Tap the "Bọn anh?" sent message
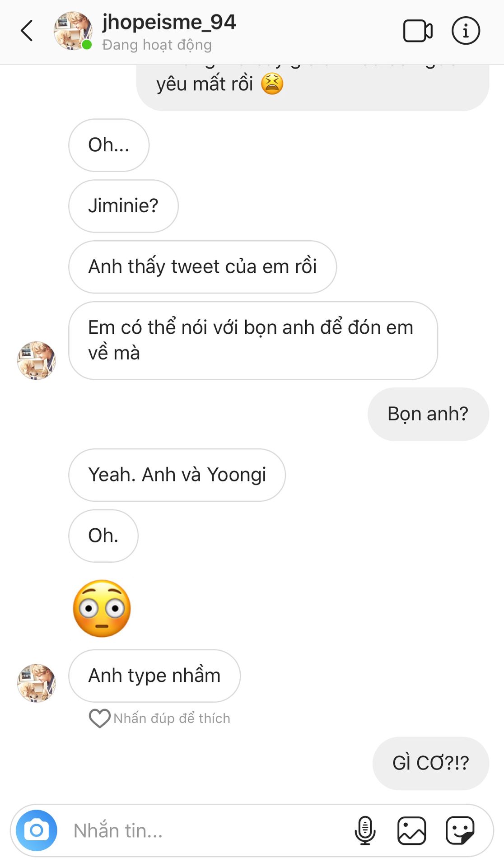Viewport: 504px width, 867px height. [x=428, y=414]
